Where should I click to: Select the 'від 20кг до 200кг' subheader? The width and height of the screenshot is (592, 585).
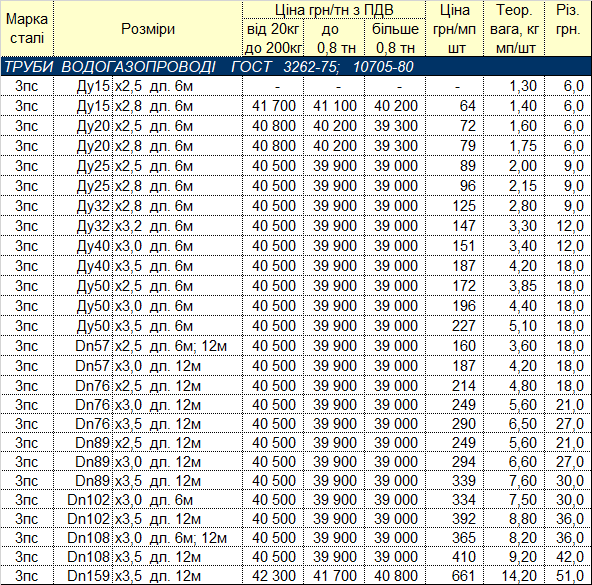(x=273, y=38)
